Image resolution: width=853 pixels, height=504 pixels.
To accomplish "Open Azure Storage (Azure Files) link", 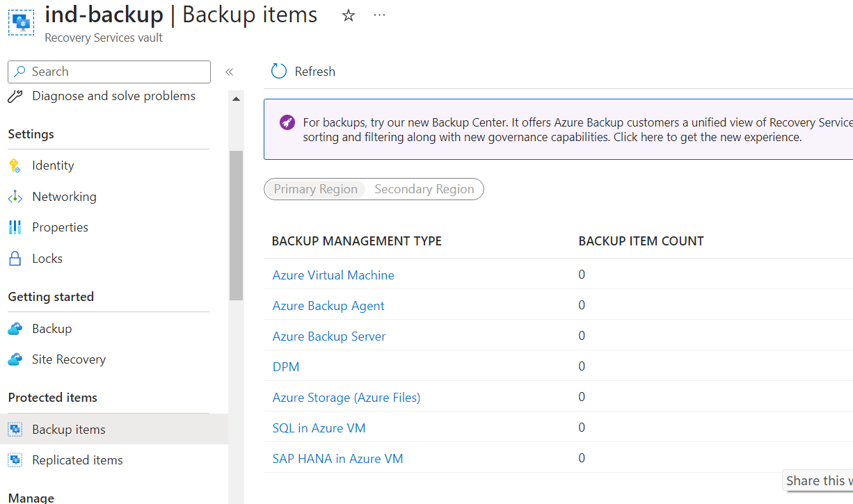I will click(346, 398).
